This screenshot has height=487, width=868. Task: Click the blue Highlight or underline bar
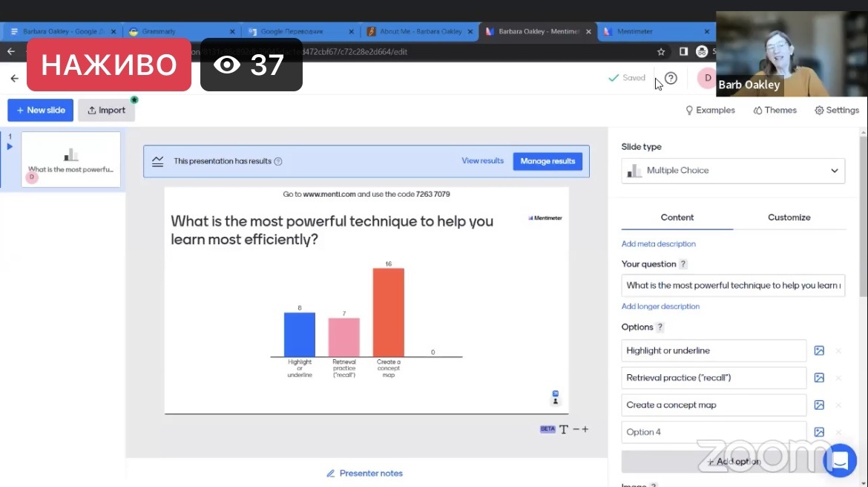[x=300, y=335]
